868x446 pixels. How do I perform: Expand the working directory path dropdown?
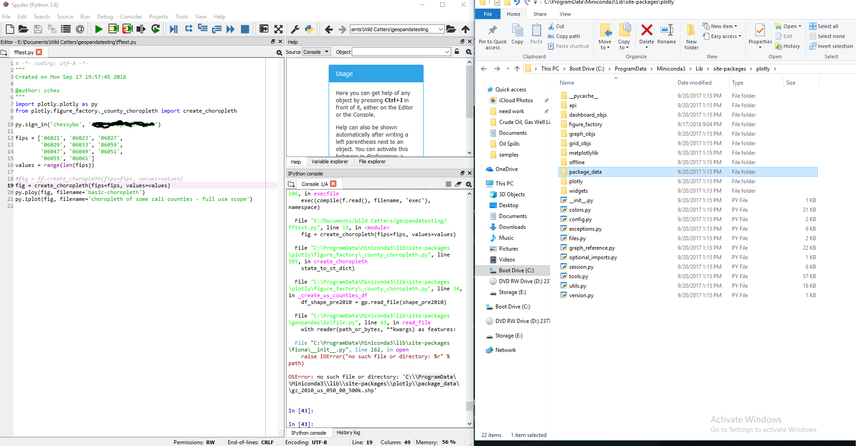tap(440, 29)
